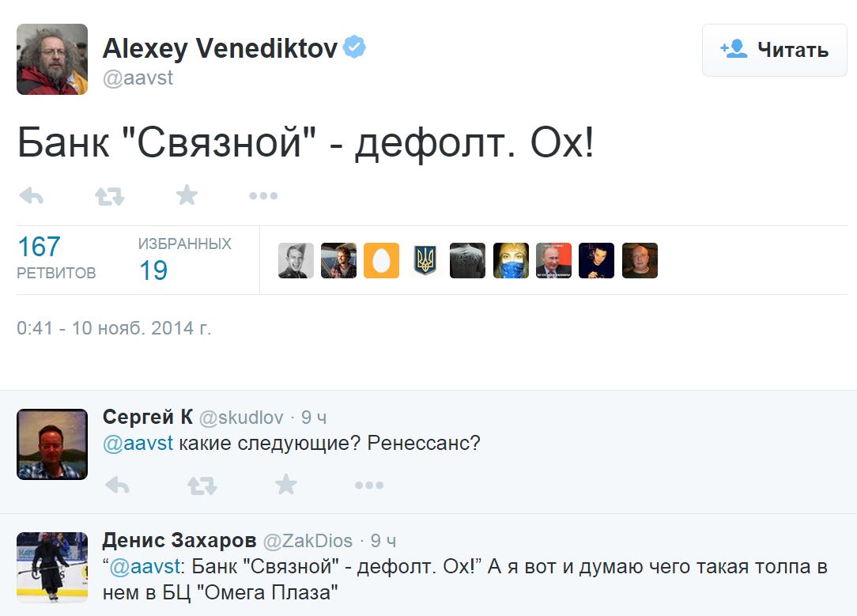Reply to Venediktov's main tweet
Viewport: 857px width, 616px height.
coord(31,196)
